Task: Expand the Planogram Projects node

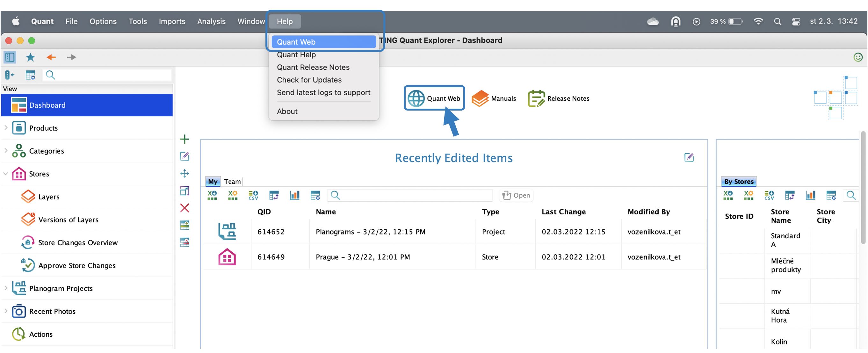Action: (x=6, y=288)
